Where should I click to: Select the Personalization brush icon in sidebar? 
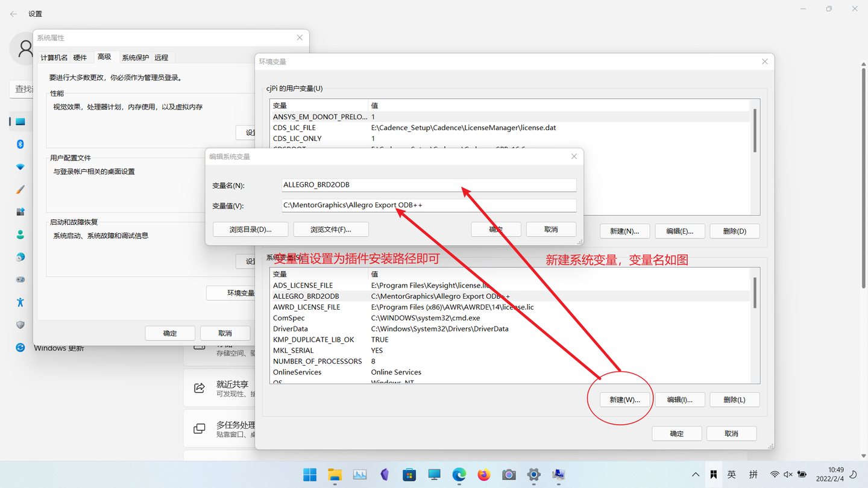click(20, 189)
